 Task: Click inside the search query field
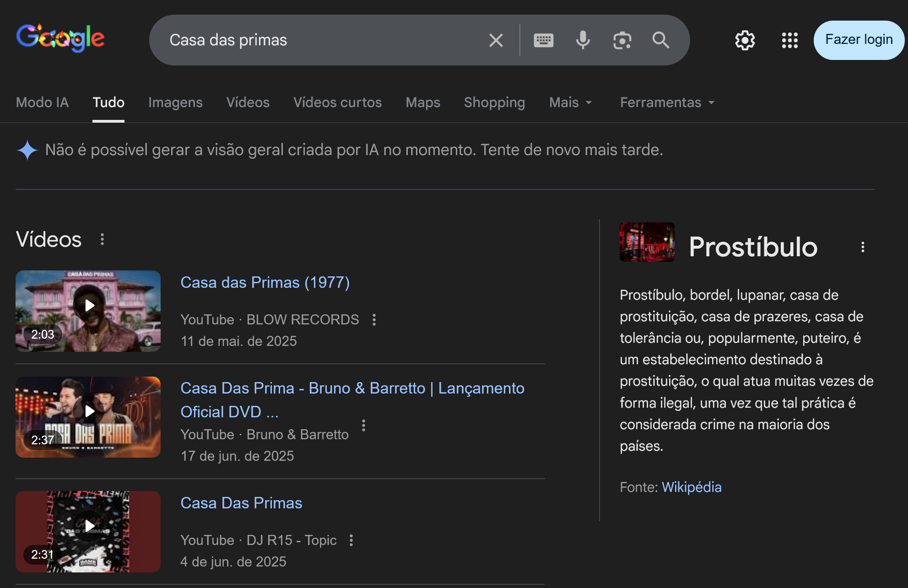click(x=320, y=40)
